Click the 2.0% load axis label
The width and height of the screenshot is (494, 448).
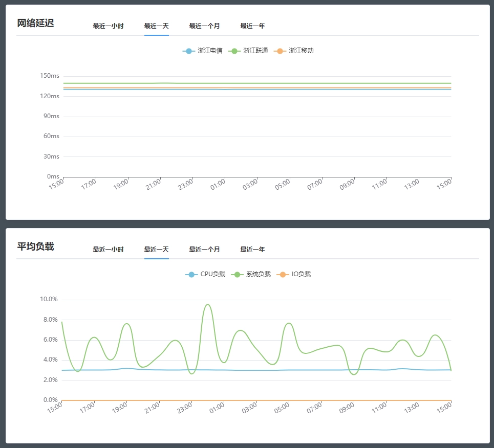50,380
